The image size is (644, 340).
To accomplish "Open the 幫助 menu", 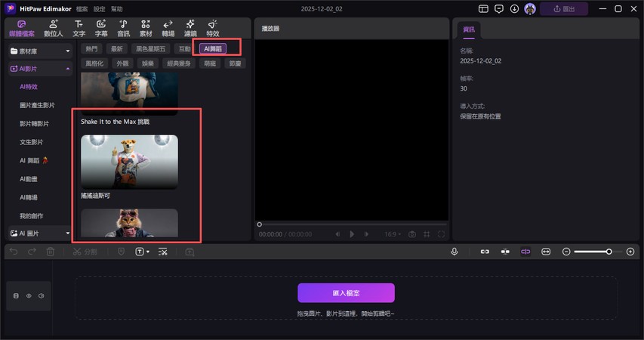I will [116, 9].
